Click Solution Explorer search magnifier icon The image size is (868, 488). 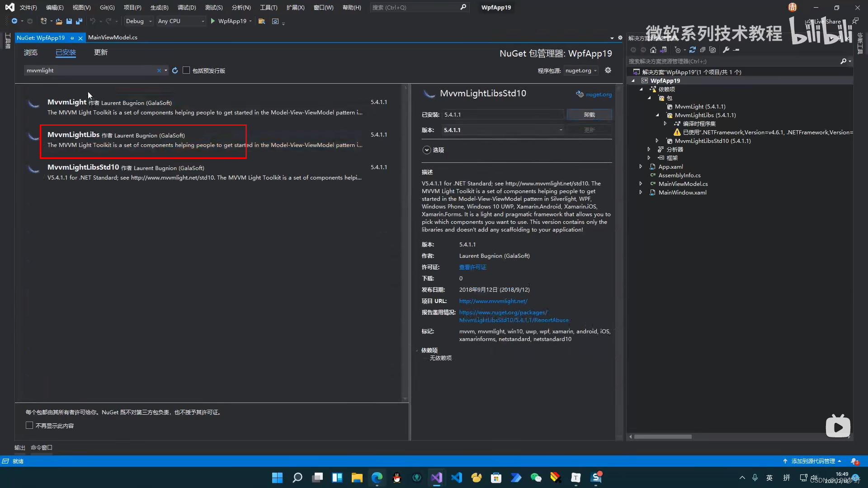843,61
